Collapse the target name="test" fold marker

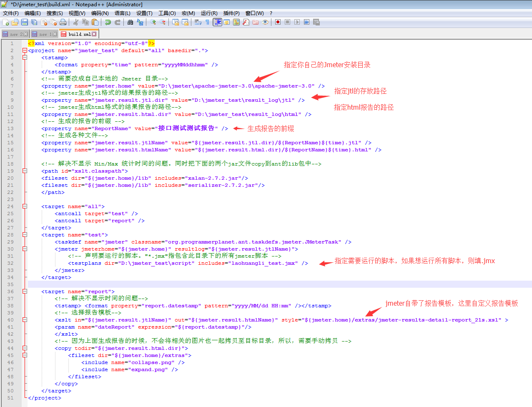click(25, 235)
